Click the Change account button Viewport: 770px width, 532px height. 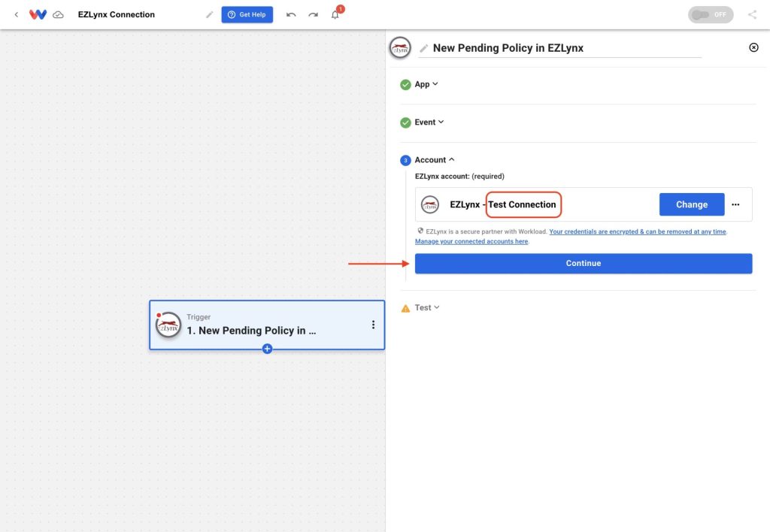tap(692, 204)
